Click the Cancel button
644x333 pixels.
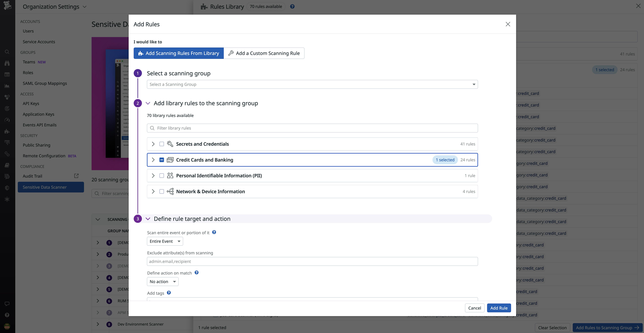pyautogui.click(x=474, y=308)
